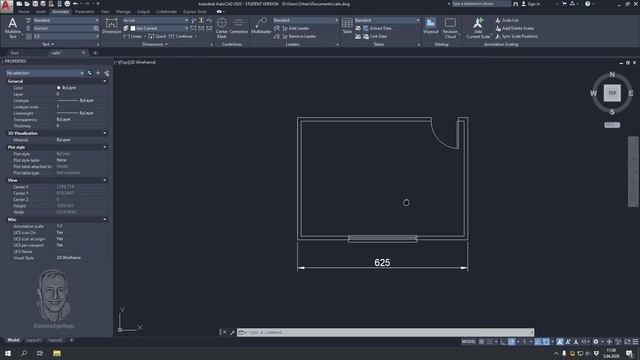Click the Autodesk App Store cart icon

pyautogui.click(x=564, y=4)
